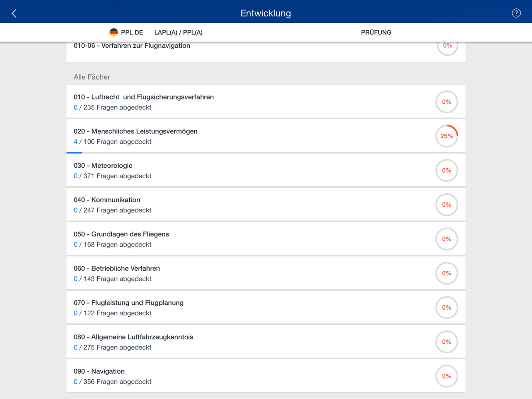Open 070 - Flugleistung und Flugplanung
Viewport: 532px width, 399px height.
click(x=128, y=303)
